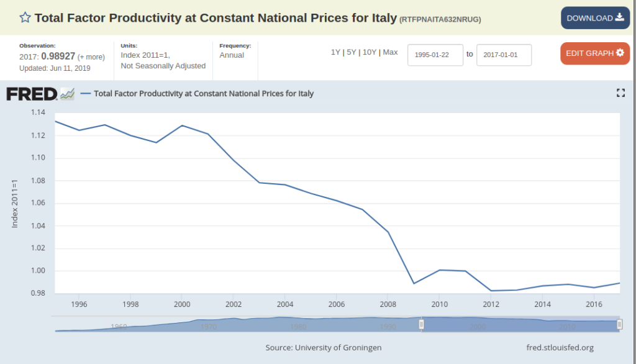
Task: Click the '(+ more)' observations link
Action: point(91,57)
